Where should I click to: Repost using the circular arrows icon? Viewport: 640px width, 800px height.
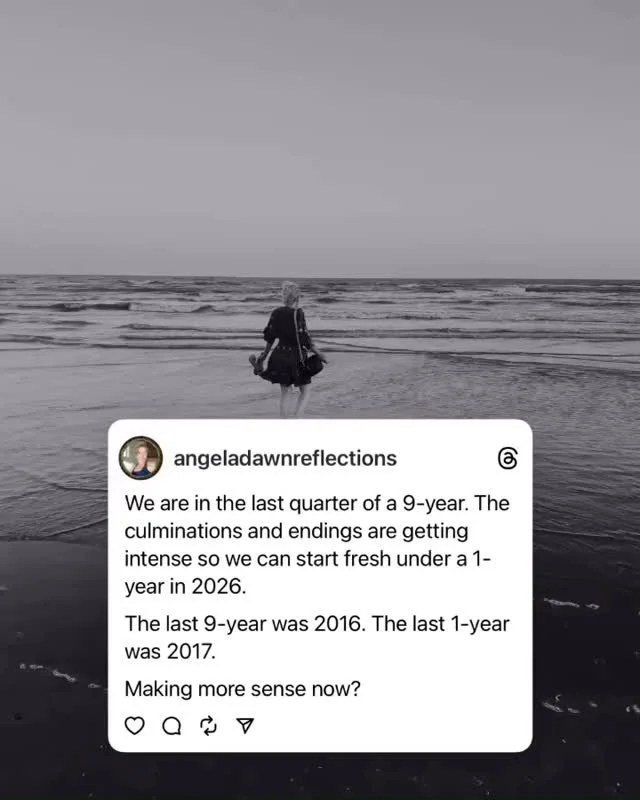coord(208,726)
